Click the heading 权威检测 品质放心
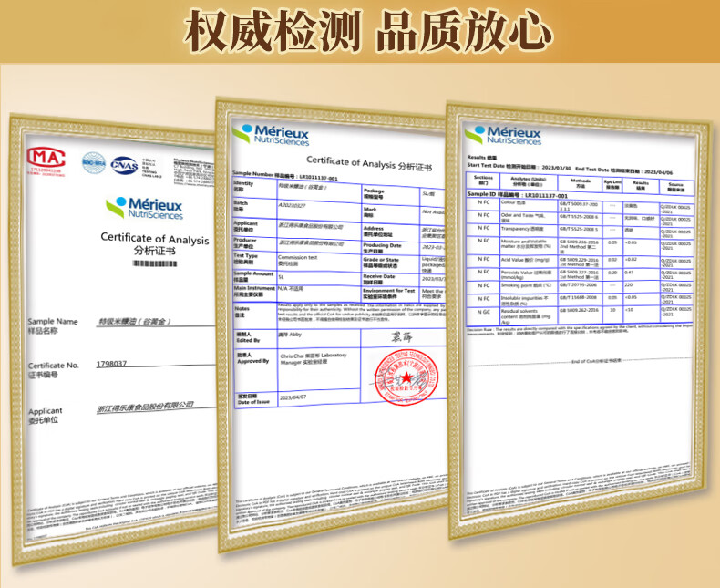This screenshot has height=588, width=720. click(x=368, y=30)
